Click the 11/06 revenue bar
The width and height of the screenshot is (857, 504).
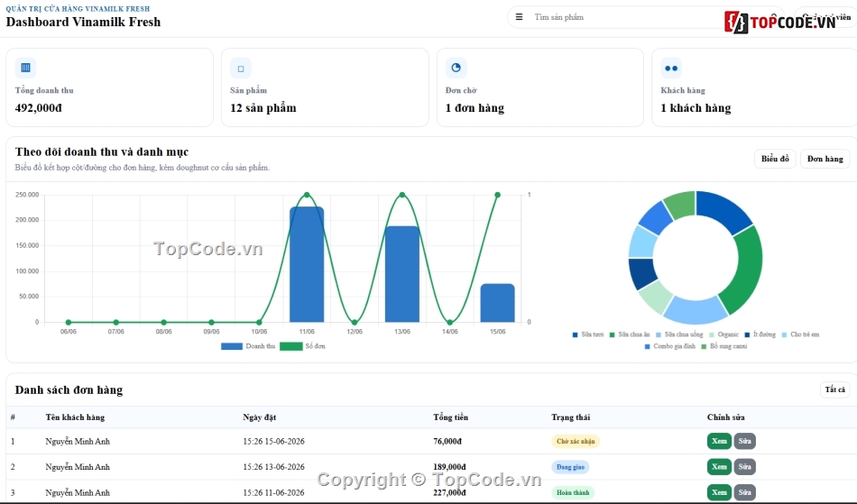(x=307, y=264)
